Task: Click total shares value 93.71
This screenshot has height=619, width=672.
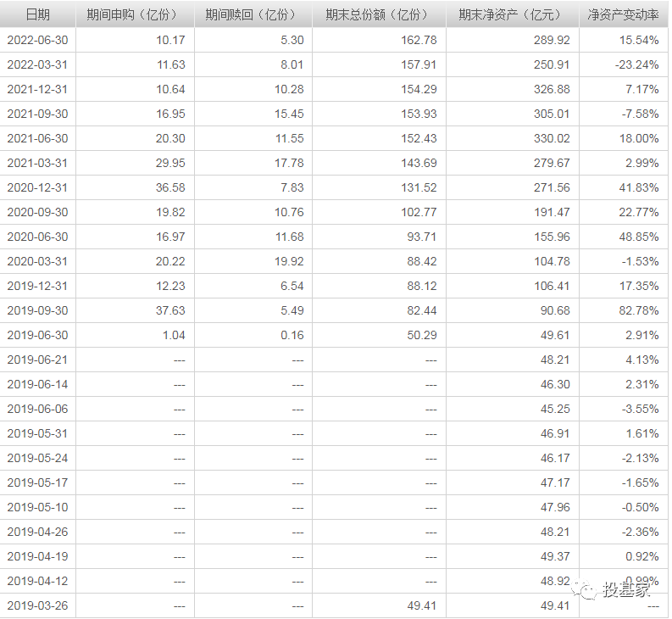Action: pyautogui.click(x=422, y=237)
